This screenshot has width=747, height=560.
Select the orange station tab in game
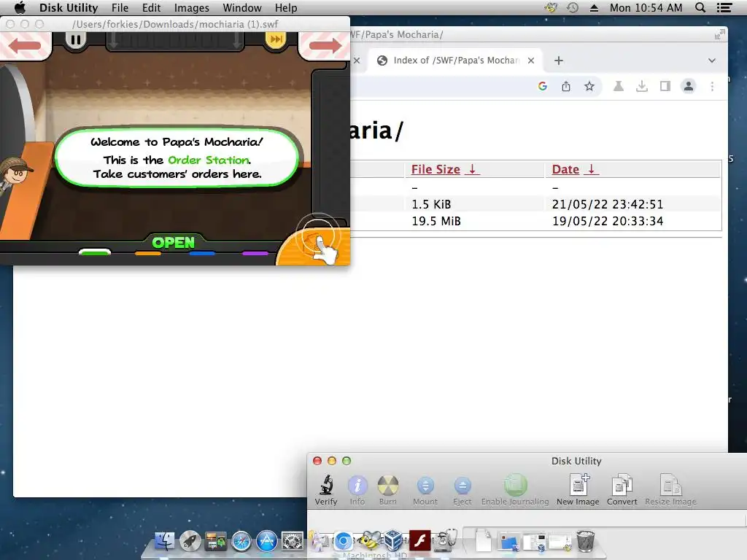[x=148, y=253]
